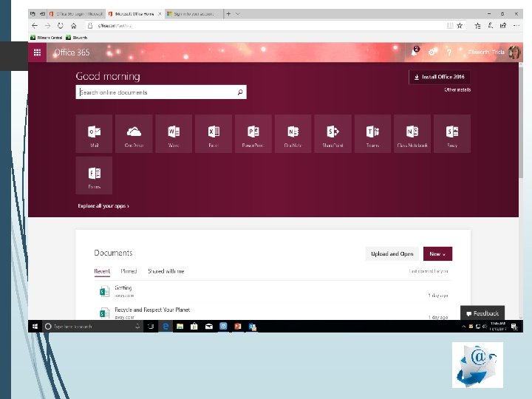Open the Class Notebook tile
This screenshot has width=532, height=399.
[x=412, y=134]
